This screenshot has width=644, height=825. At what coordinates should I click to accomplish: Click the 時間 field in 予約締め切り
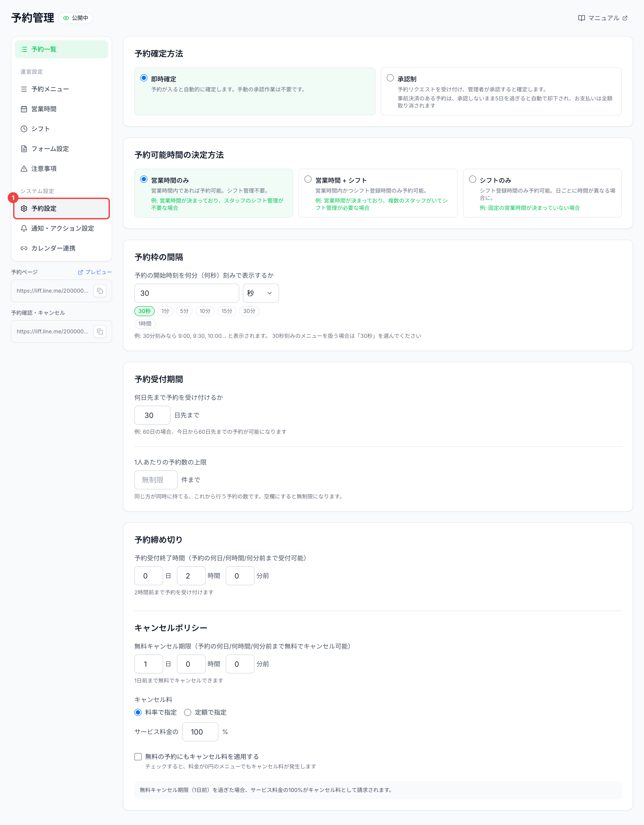(x=191, y=576)
